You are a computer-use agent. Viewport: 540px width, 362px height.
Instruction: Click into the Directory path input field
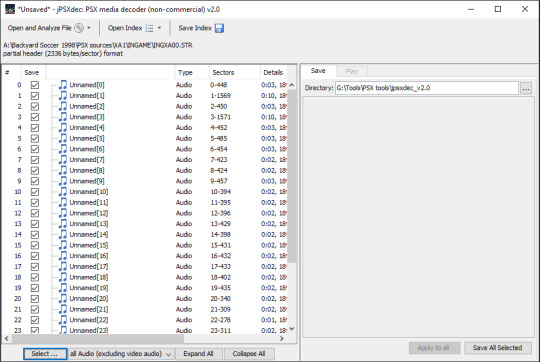point(427,88)
